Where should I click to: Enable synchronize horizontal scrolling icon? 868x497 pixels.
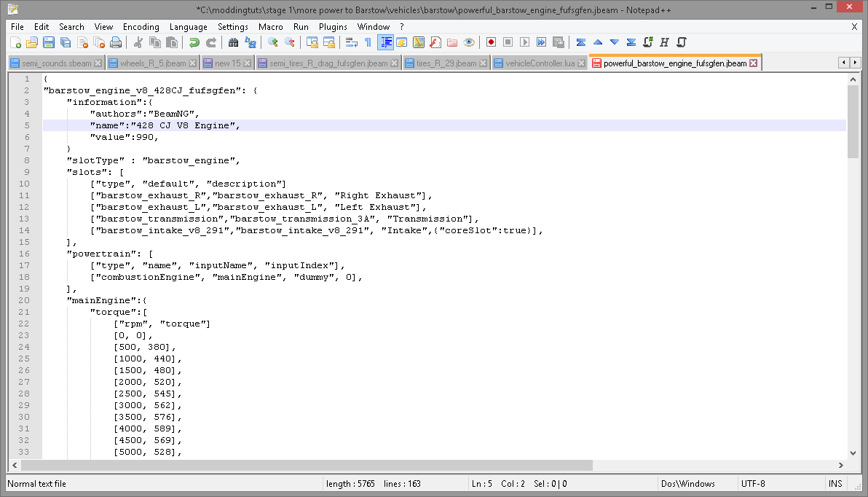pos(329,43)
